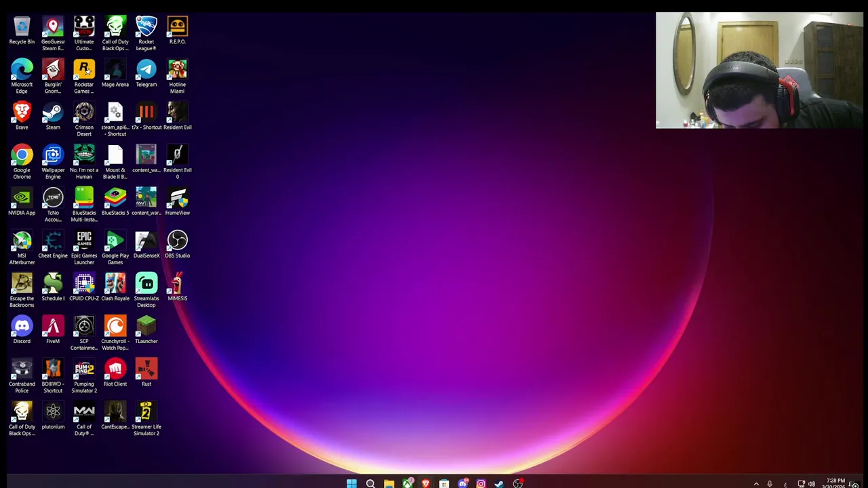Open Microsoft Store taskbar icon

pos(444,483)
